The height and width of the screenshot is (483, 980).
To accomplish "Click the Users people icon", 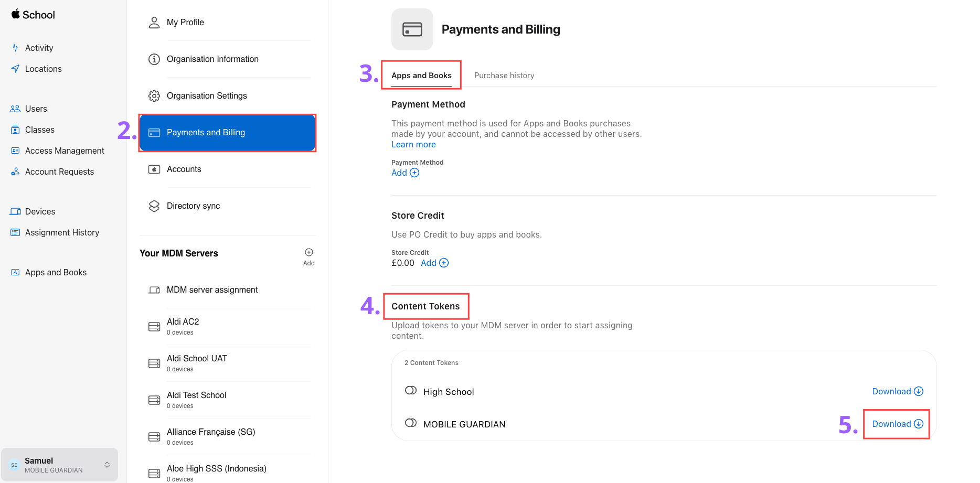I will (15, 109).
